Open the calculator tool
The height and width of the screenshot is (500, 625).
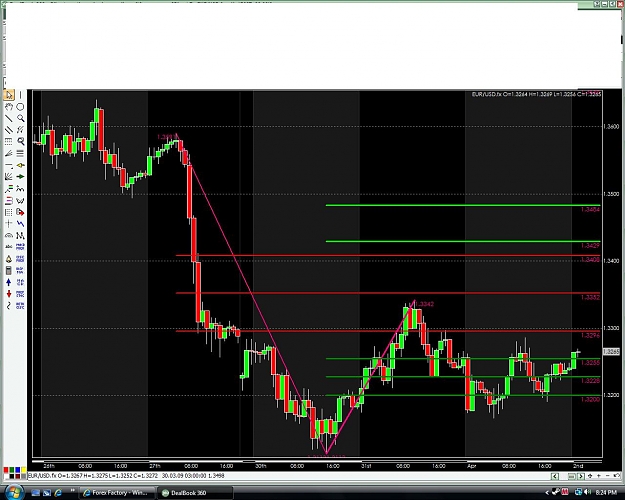click(9, 270)
